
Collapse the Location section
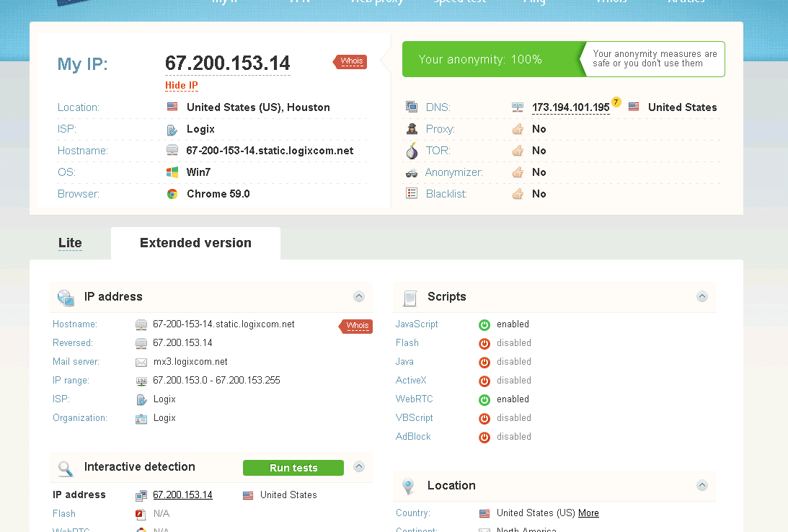click(702, 485)
